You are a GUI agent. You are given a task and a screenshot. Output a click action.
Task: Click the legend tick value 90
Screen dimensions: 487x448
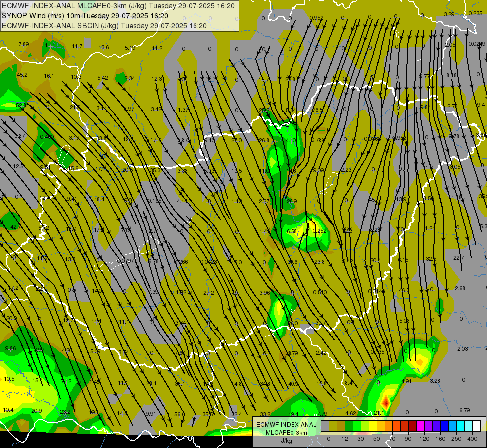point(408,439)
